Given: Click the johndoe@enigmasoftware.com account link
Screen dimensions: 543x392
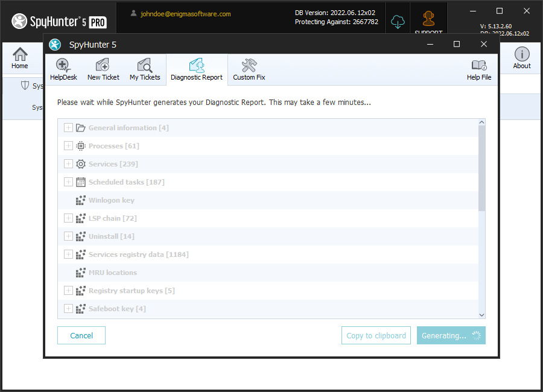Looking at the screenshot, I should click(x=186, y=14).
